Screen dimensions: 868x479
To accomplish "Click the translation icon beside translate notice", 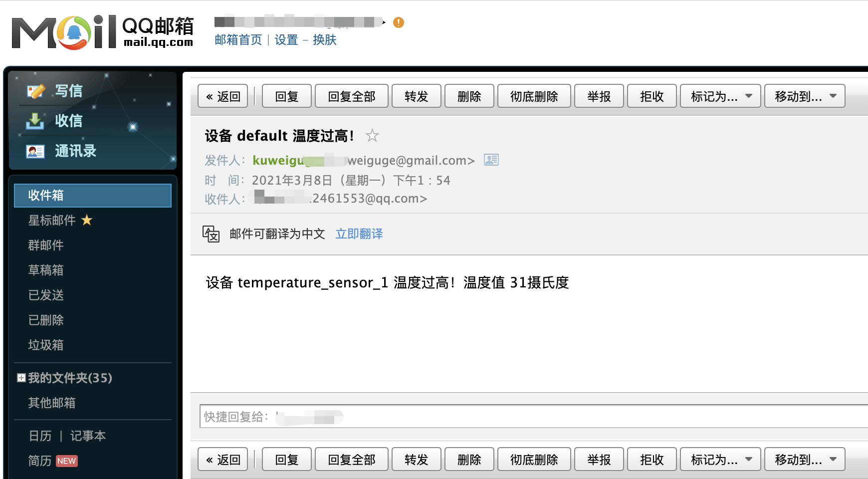I will 211,234.
